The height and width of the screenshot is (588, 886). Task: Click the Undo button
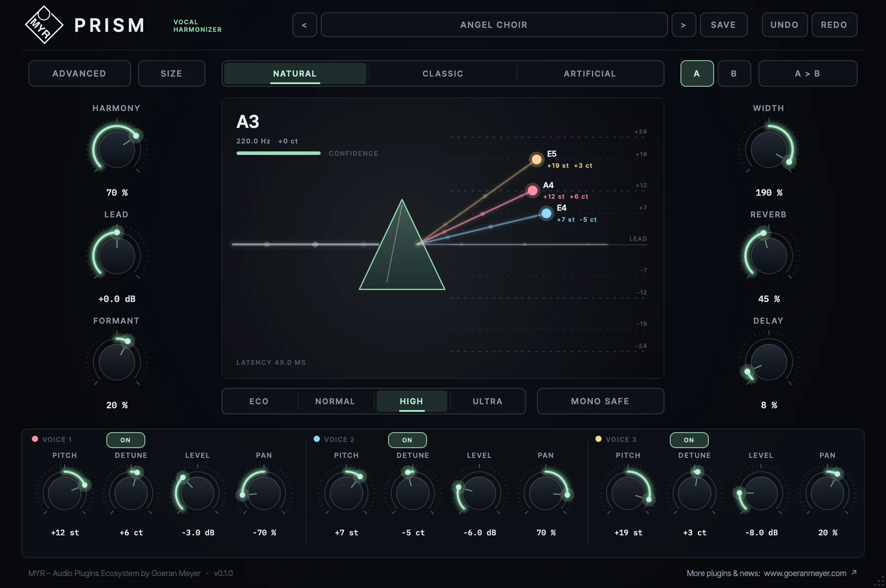click(785, 25)
